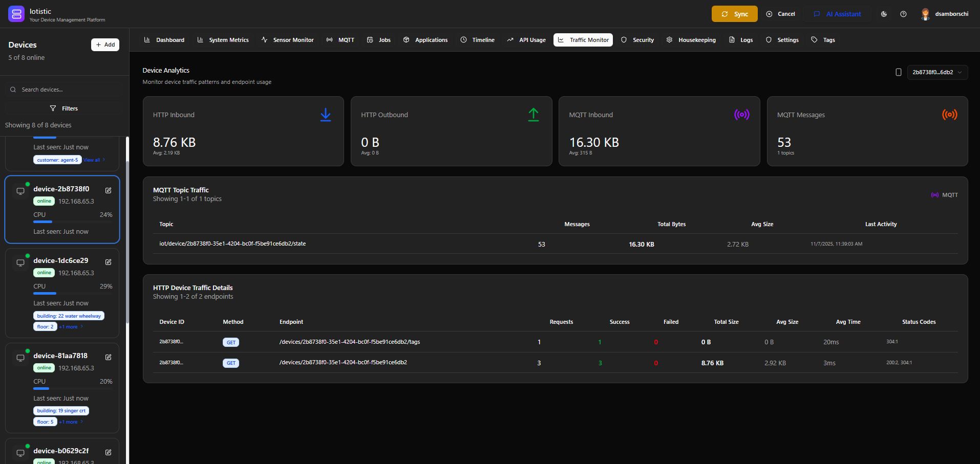
Task: Click the HTTP Outbound upload arrow icon
Action: pos(534,115)
